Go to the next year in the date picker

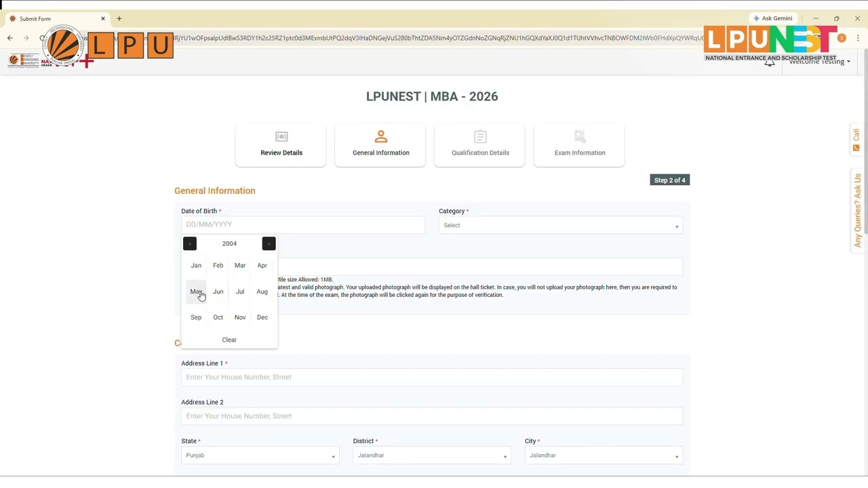pyautogui.click(x=269, y=243)
